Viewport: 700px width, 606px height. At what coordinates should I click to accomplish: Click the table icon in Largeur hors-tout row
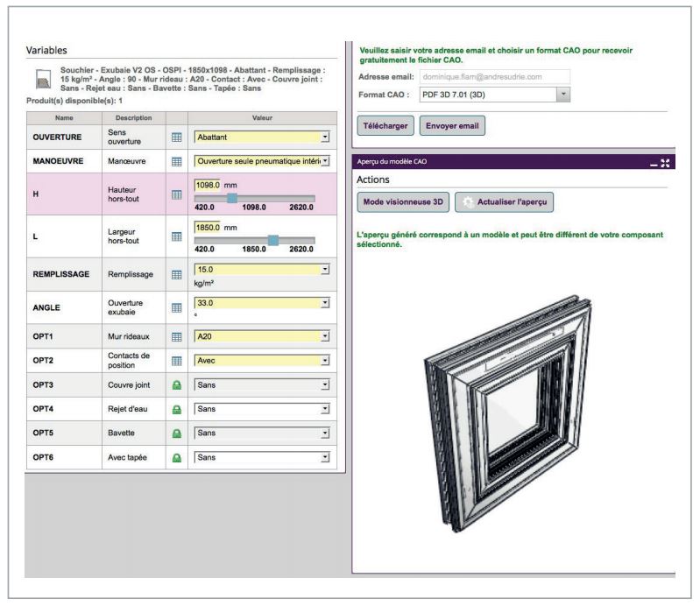pos(177,236)
